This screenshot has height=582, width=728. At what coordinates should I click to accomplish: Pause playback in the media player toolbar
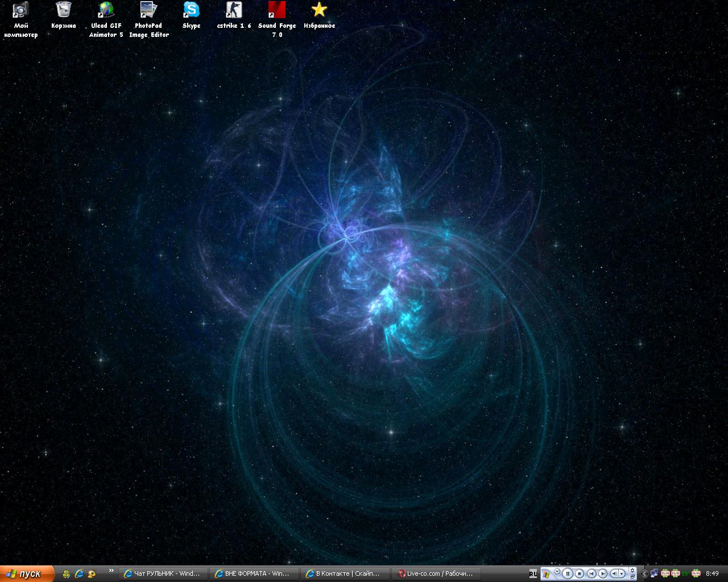tap(568, 574)
